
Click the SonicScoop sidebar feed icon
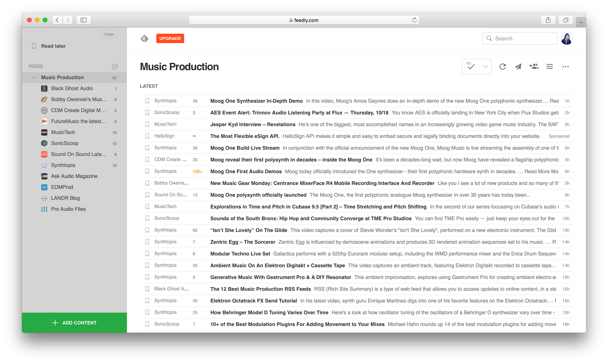(x=44, y=143)
